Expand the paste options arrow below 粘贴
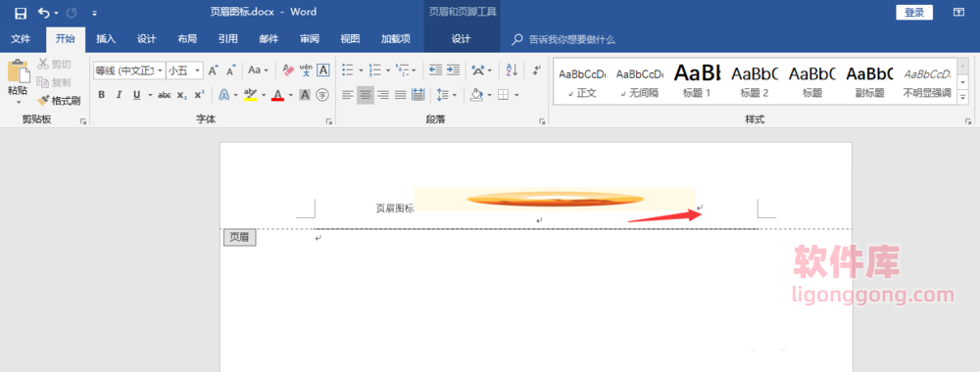This screenshot has height=372, width=980. pos(18,102)
